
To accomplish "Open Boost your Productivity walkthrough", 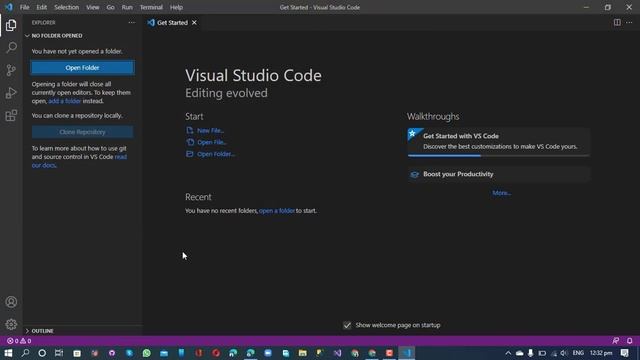I will point(499,174).
